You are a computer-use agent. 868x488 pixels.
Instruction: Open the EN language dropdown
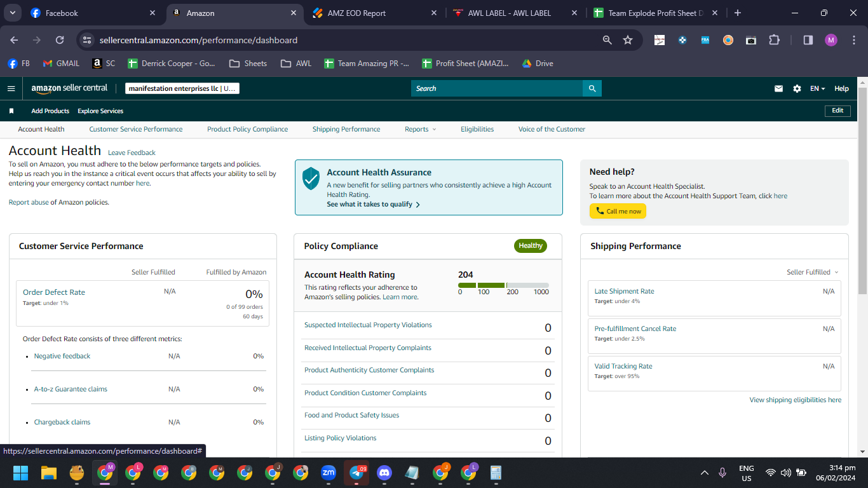pos(817,89)
